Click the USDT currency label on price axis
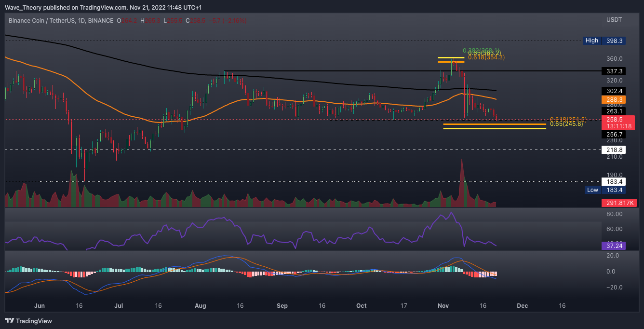644x329 pixels. coord(614,20)
